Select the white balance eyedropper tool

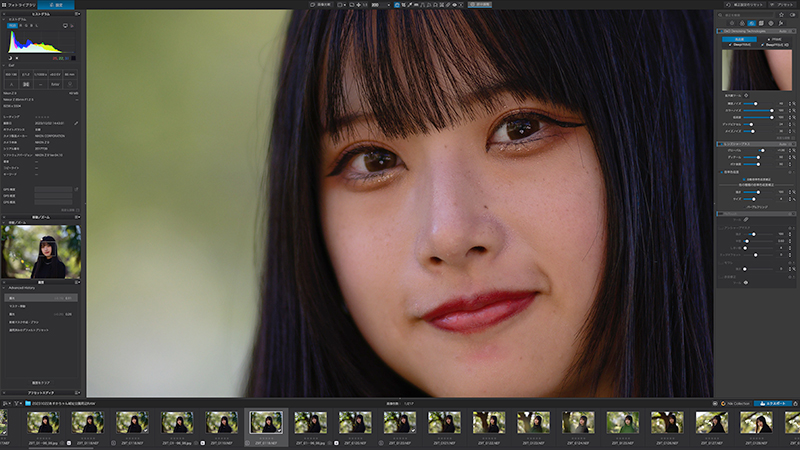[410, 5]
